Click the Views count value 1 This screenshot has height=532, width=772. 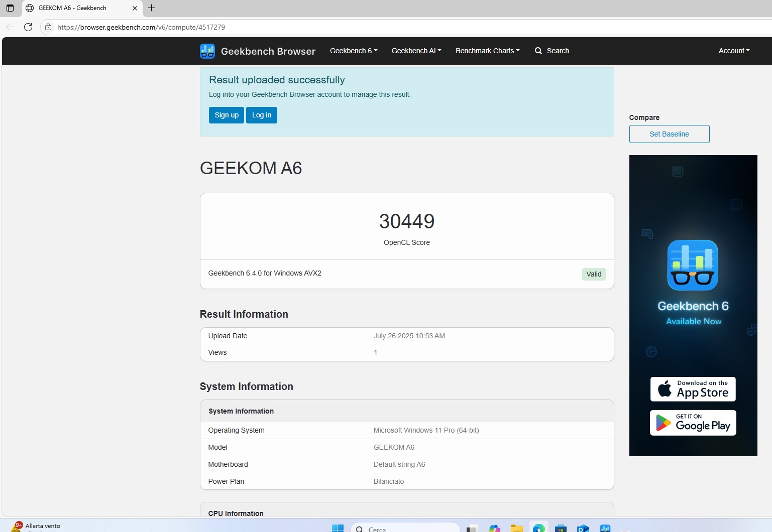[375, 352]
